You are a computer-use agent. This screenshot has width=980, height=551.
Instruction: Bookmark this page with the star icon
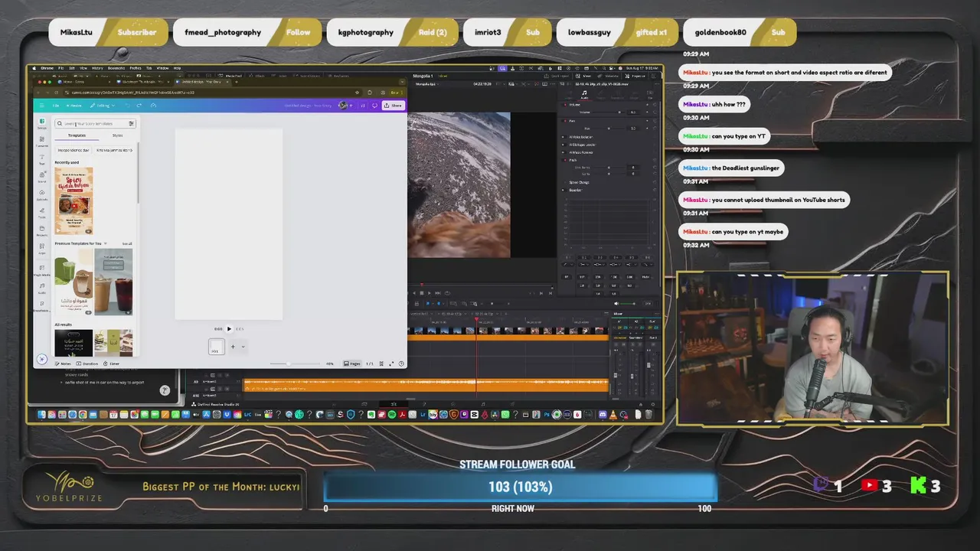358,93
